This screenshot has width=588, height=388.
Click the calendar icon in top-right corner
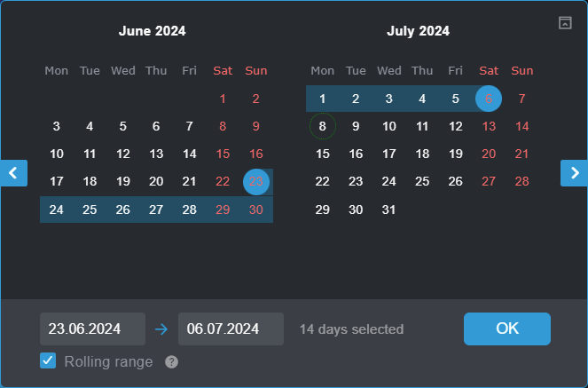pos(565,23)
